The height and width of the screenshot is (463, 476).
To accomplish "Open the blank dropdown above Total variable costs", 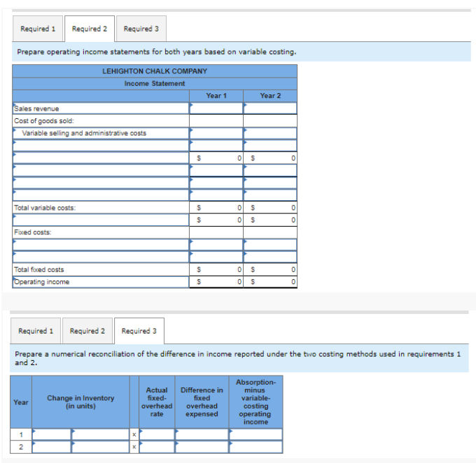I will click(x=101, y=195).
